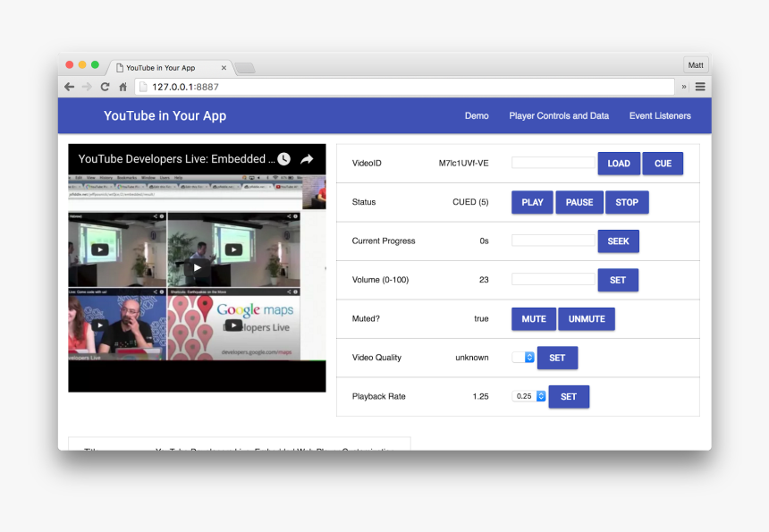Screen dimensions: 769x532
Task: Click the SEEK button
Action: [618, 241]
